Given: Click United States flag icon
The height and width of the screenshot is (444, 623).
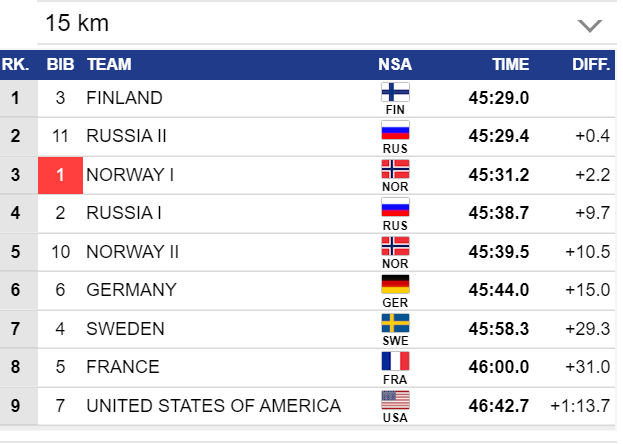Looking at the screenshot, I should [395, 399].
